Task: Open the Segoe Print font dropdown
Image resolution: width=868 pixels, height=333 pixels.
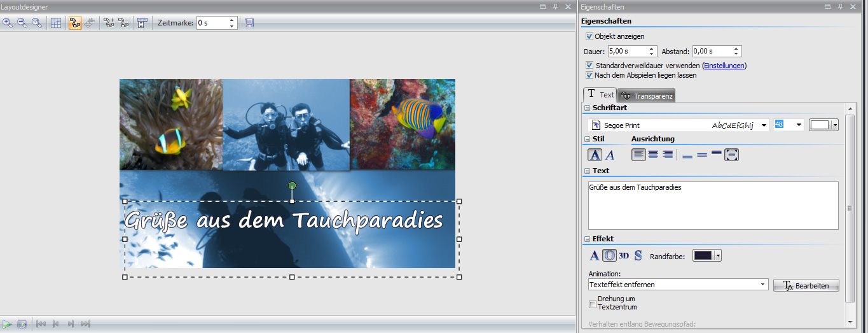Action: pos(764,125)
